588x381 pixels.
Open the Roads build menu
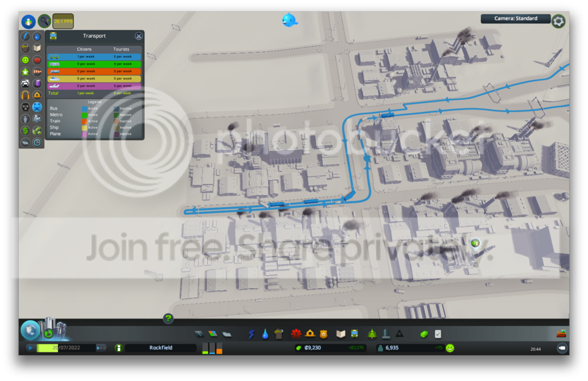coord(199,334)
